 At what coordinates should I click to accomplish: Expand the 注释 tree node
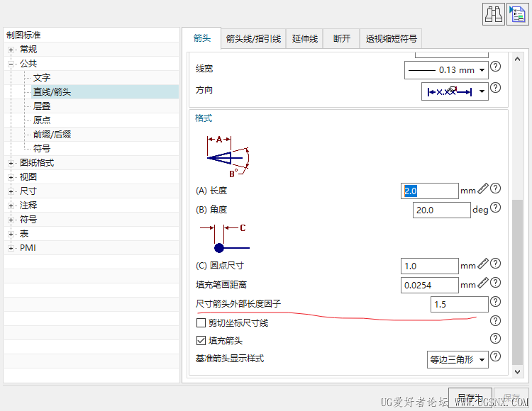pos(11,205)
